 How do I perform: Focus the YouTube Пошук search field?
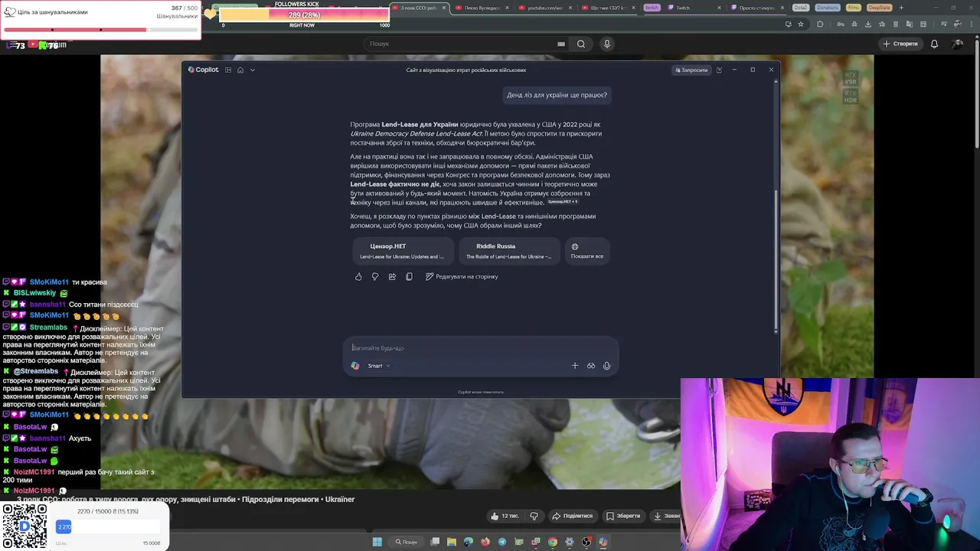459,44
